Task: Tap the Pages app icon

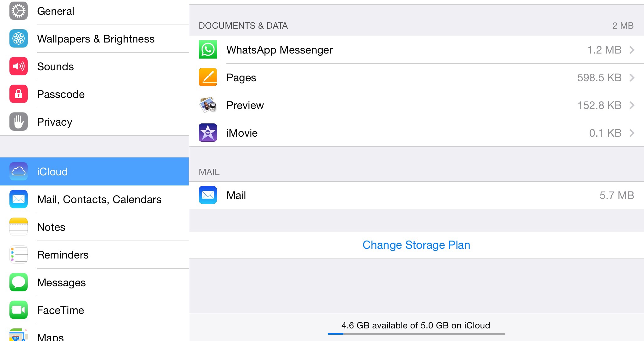Action: pyautogui.click(x=208, y=77)
